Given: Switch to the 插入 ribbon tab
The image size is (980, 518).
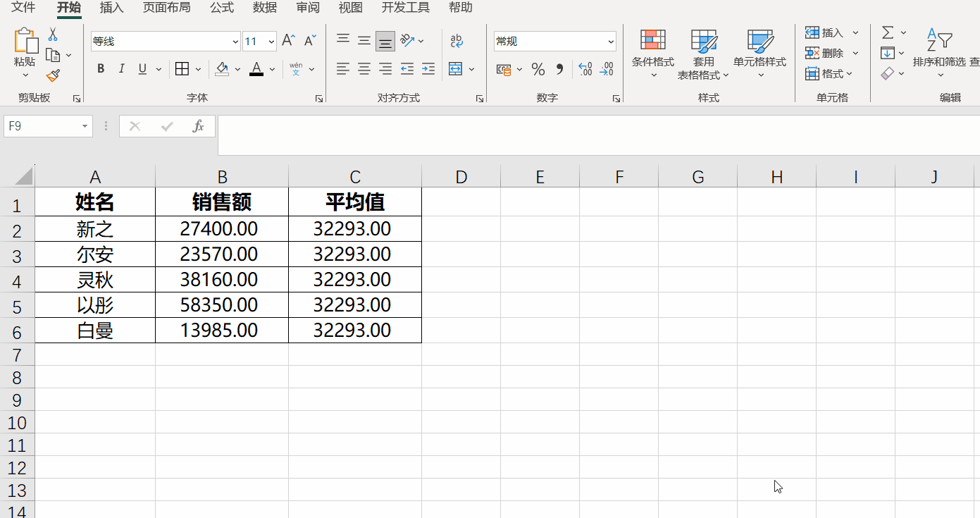Looking at the screenshot, I should (x=111, y=8).
